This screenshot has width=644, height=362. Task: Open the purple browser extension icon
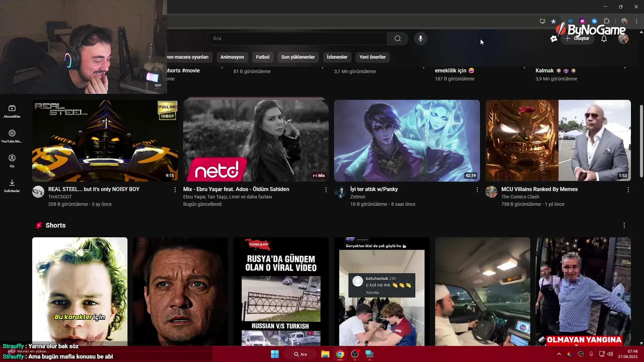(x=582, y=21)
